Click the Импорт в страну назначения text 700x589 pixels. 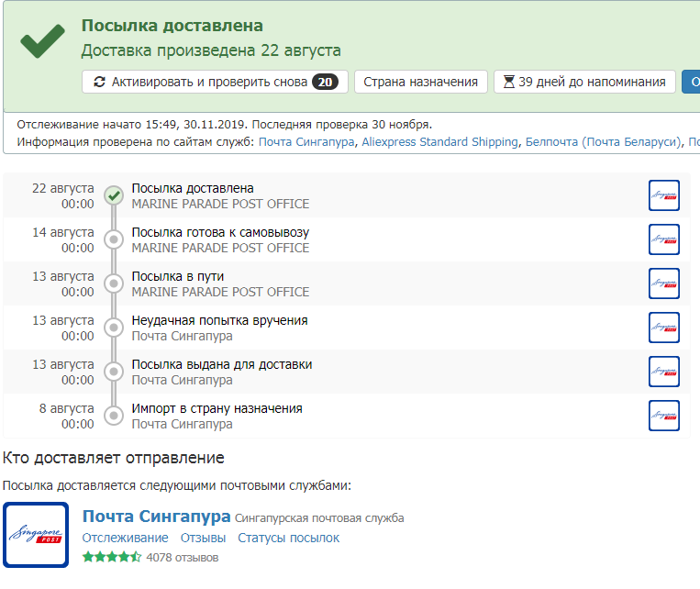tap(217, 408)
